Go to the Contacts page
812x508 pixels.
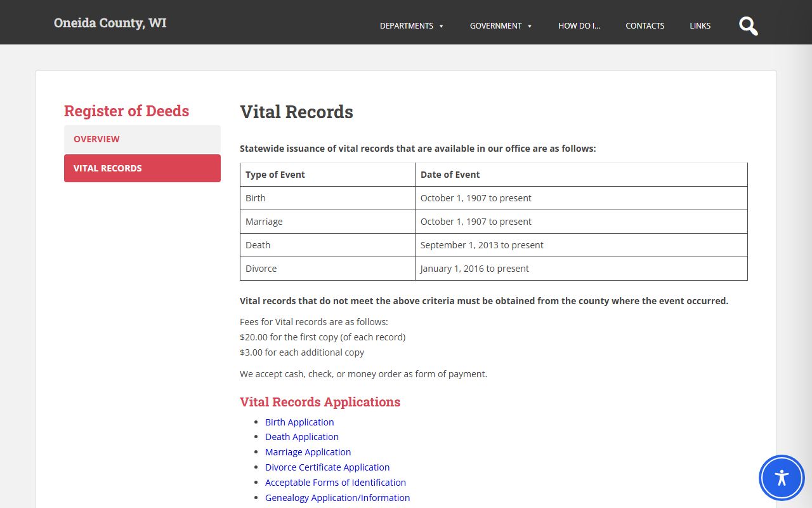(x=645, y=26)
